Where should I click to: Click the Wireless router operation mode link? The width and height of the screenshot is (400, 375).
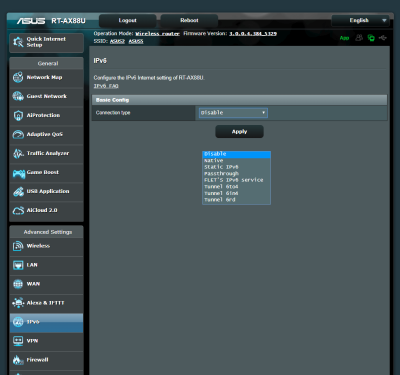coord(157,34)
